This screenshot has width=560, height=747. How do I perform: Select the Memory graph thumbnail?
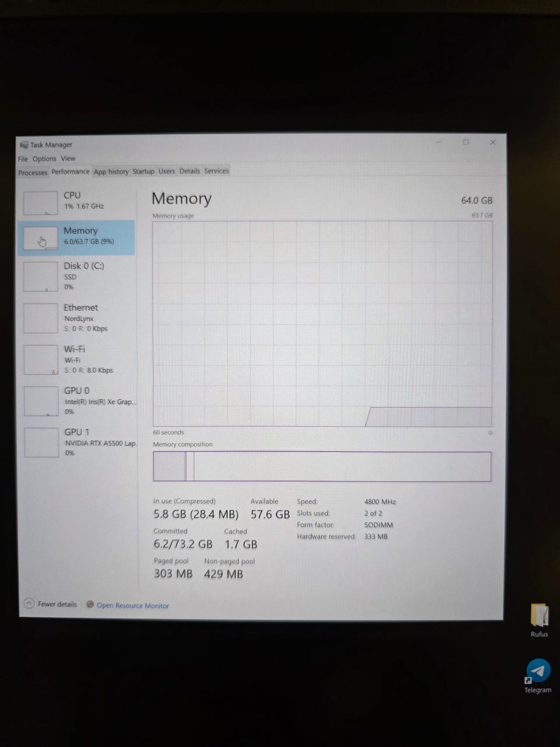click(40, 238)
